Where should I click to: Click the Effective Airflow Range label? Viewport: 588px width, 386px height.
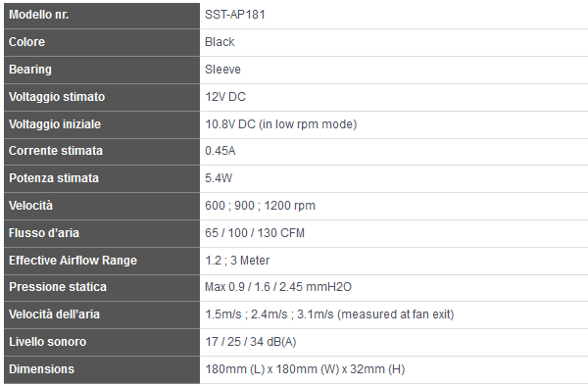[73, 261]
